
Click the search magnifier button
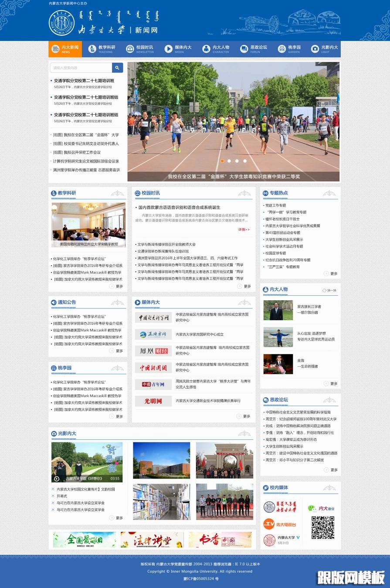[x=117, y=68]
